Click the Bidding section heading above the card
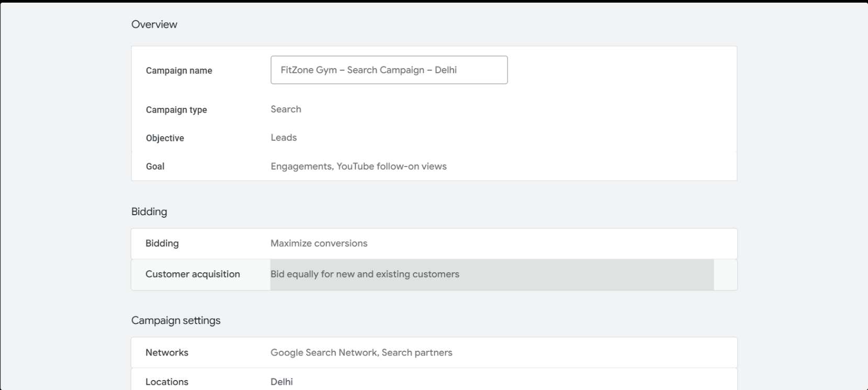The image size is (868, 390). click(149, 211)
